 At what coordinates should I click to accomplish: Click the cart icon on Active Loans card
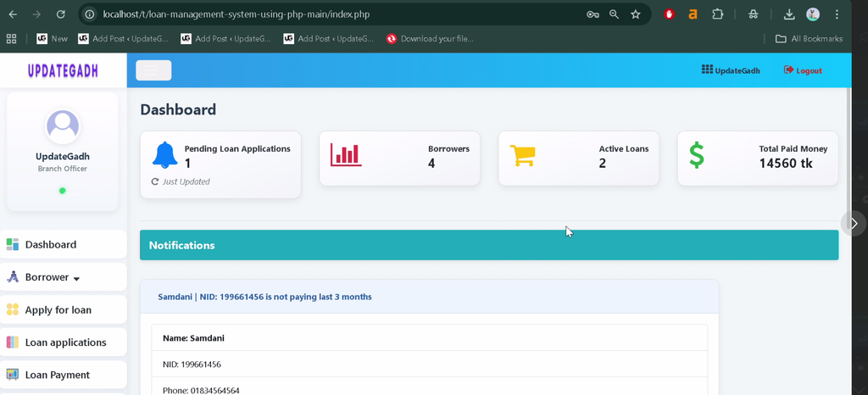(x=522, y=155)
